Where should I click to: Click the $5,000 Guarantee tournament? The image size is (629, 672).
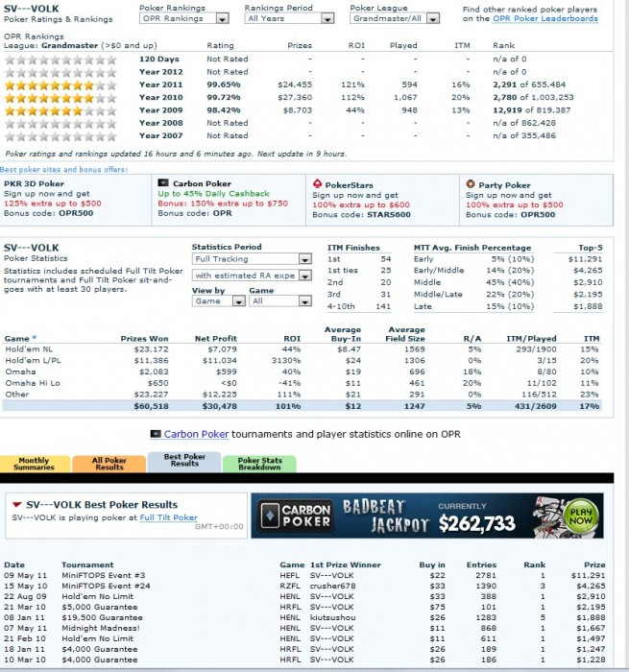(100, 607)
